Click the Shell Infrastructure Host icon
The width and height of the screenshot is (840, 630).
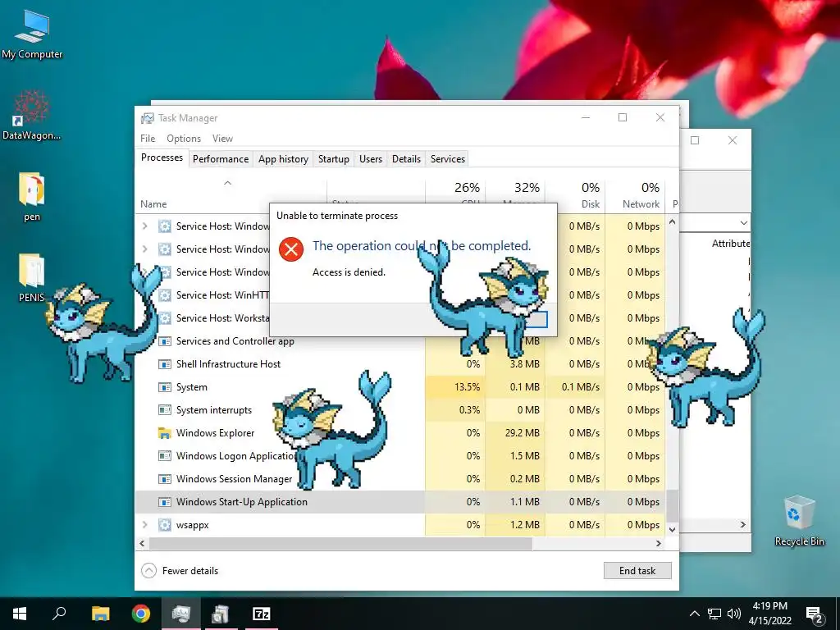(164, 363)
